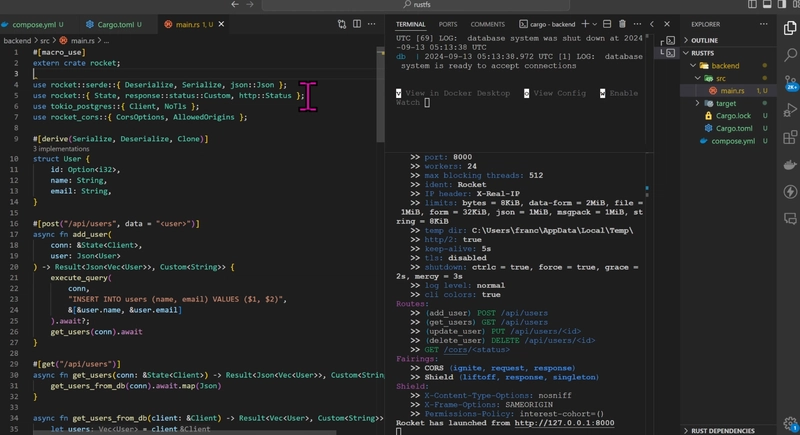Select the TERMINAL panel tab
The image size is (800, 435).
point(410,24)
